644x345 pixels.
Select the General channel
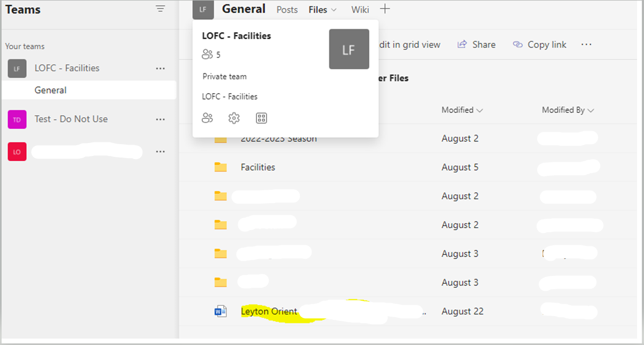click(89, 90)
